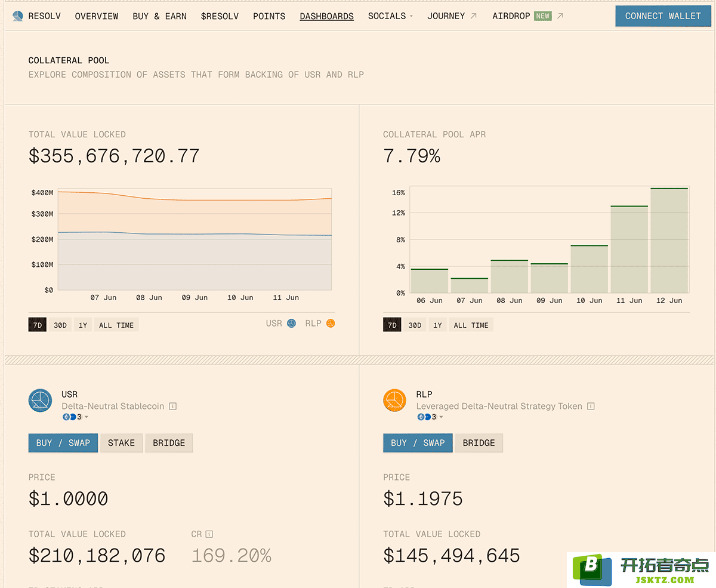The image size is (716, 588).
Task: Click the 09 Jun APR bar
Action: tap(550, 278)
